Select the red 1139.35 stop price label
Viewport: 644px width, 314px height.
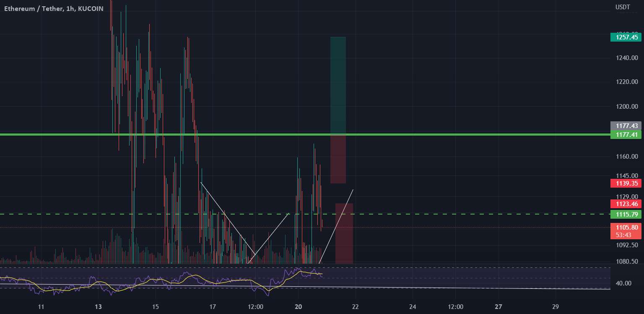pyautogui.click(x=626, y=183)
